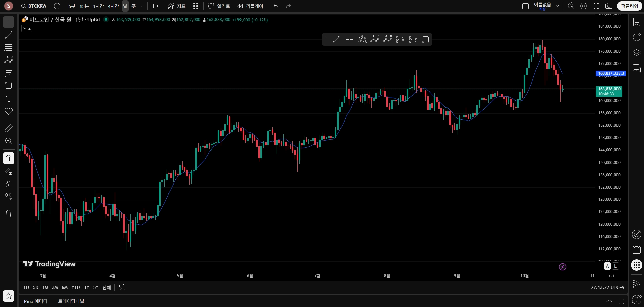Open alerts clock panel in right sidebar
This screenshot has width=644, height=307.
(x=637, y=37)
